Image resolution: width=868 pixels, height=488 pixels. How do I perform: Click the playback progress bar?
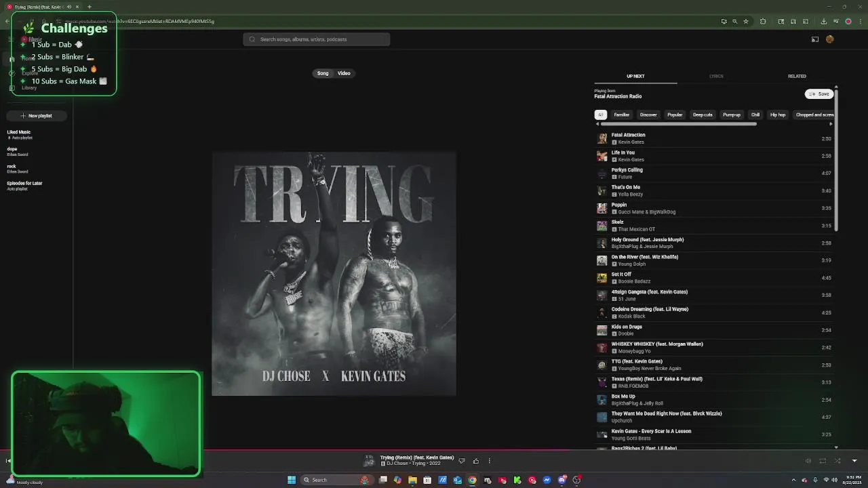click(x=434, y=449)
